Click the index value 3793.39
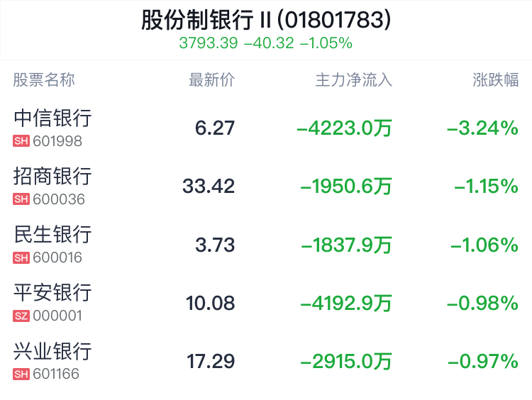 (x=209, y=43)
